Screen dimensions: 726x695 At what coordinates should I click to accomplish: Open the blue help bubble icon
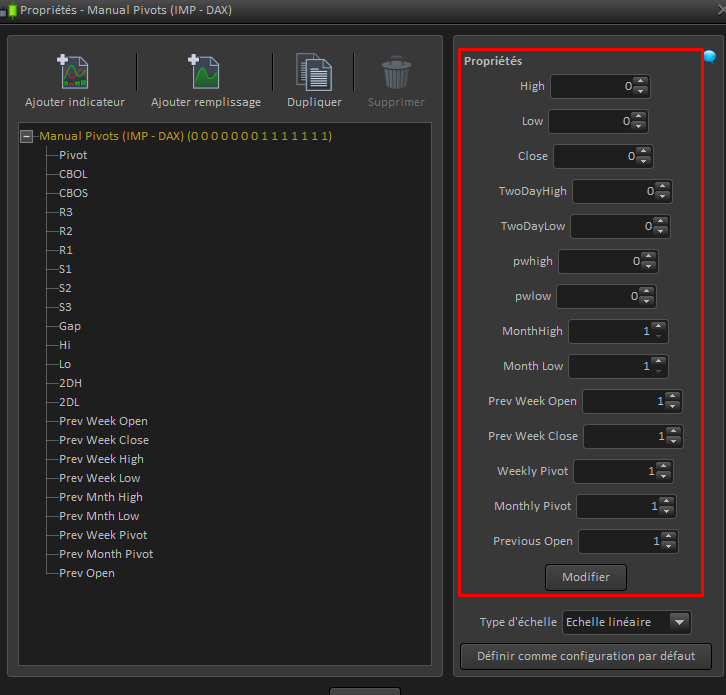710,56
